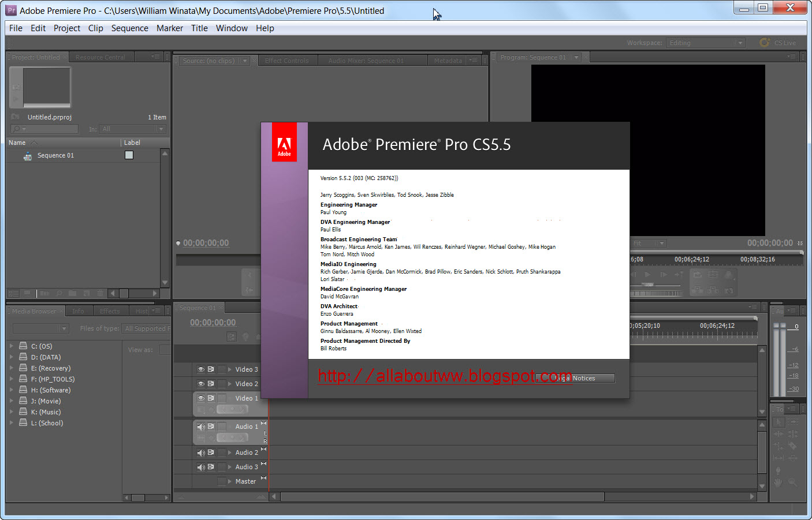The height and width of the screenshot is (520, 812).
Task: Switch to the Resource Central tab
Action: 100,57
